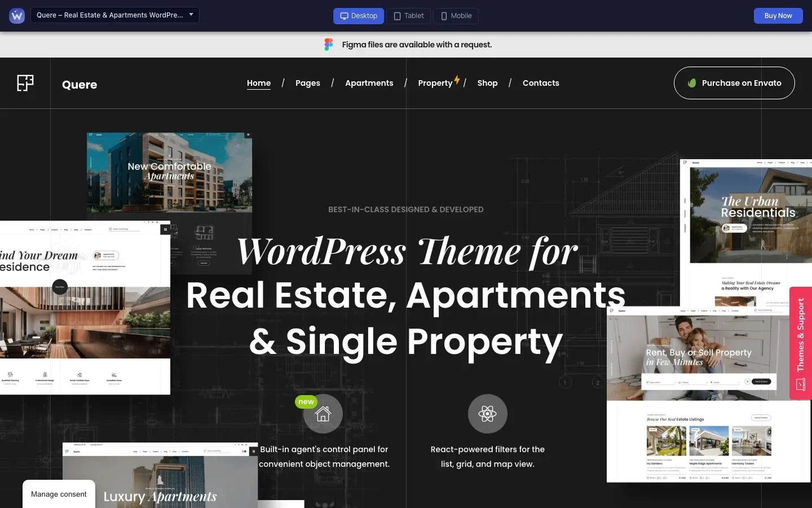
Task: Open the Contacts menu item
Action: pyautogui.click(x=541, y=83)
